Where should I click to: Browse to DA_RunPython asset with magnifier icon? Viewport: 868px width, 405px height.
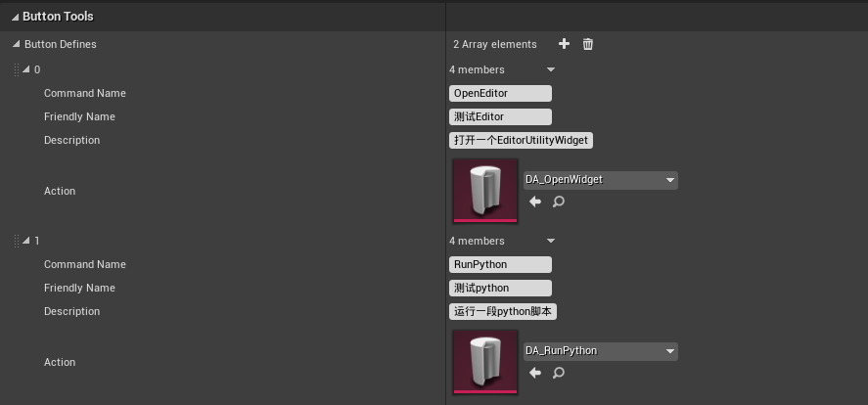(559, 373)
